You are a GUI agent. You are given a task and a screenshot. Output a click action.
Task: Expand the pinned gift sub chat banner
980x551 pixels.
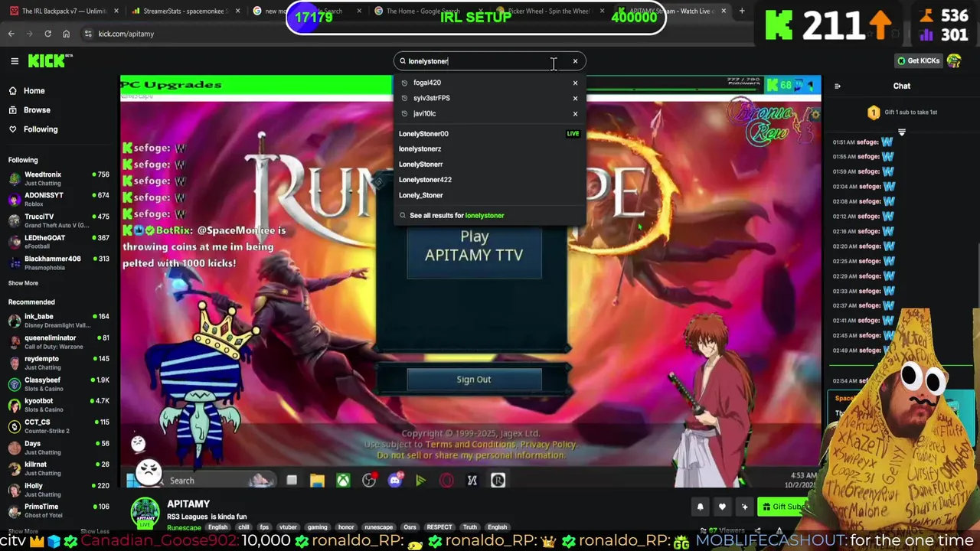point(901,132)
